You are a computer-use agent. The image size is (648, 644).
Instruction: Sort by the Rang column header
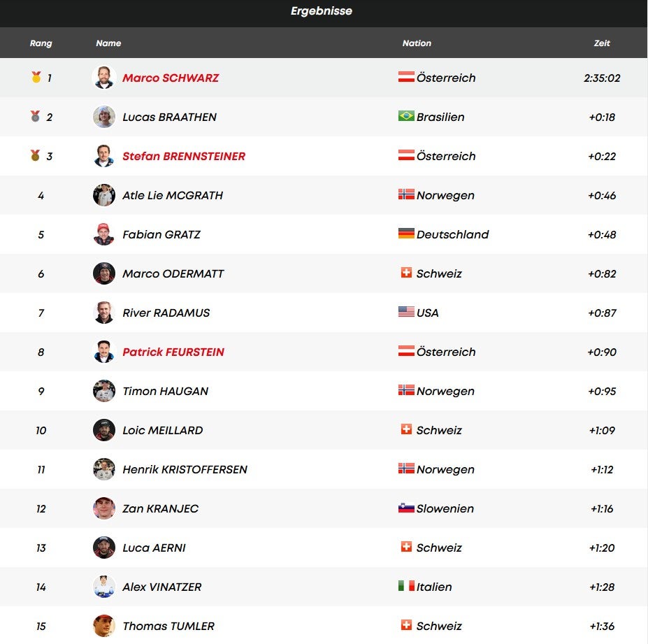[41, 43]
